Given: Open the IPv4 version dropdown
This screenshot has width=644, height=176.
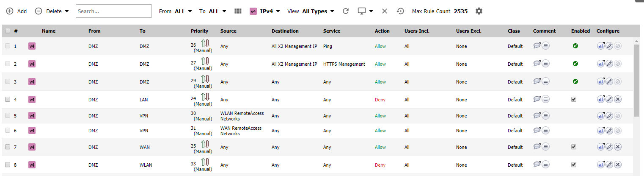Looking at the screenshot, I should [265, 11].
